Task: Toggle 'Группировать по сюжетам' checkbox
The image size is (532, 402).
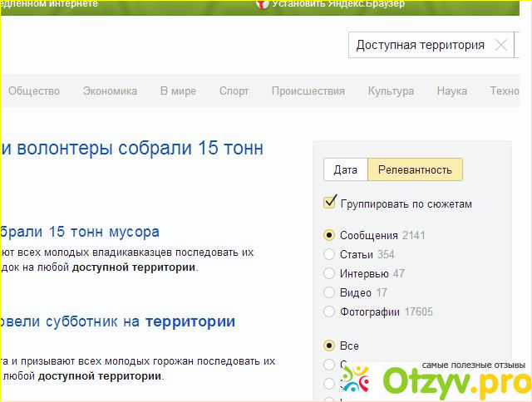Action: (330, 203)
